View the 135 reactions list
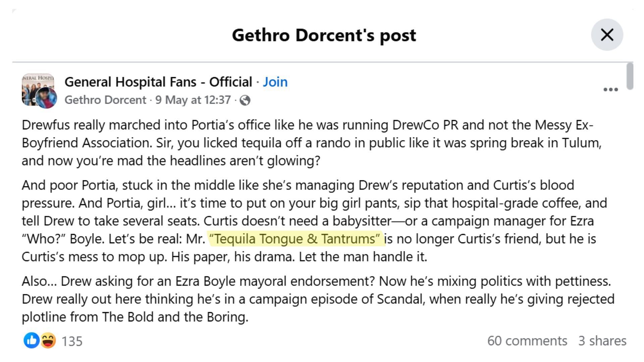The image size is (644, 362). tap(72, 341)
